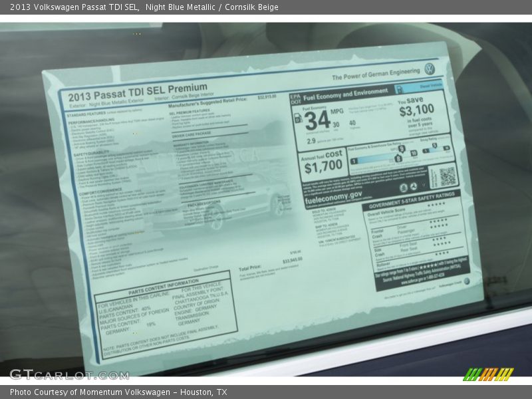Click the 'PERFORMANCE/HANDLING' section heading
The width and height of the screenshot is (532, 399).
coord(91,121)
